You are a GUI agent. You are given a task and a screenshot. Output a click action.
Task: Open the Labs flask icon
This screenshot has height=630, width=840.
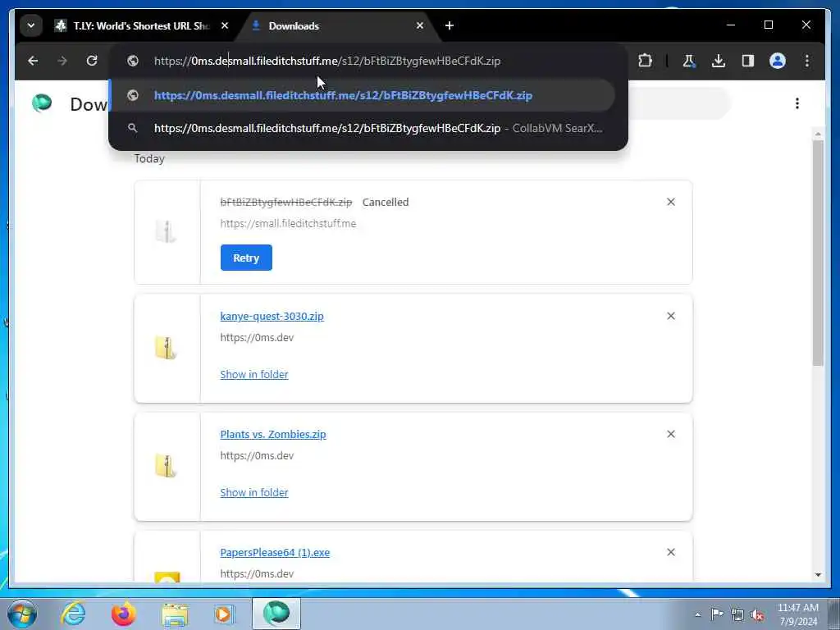(689, 61)
